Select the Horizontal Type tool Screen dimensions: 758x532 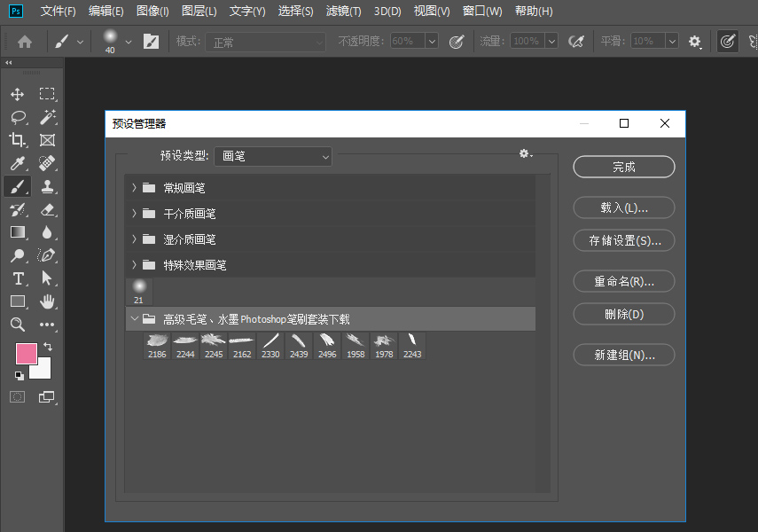point(18,278)
